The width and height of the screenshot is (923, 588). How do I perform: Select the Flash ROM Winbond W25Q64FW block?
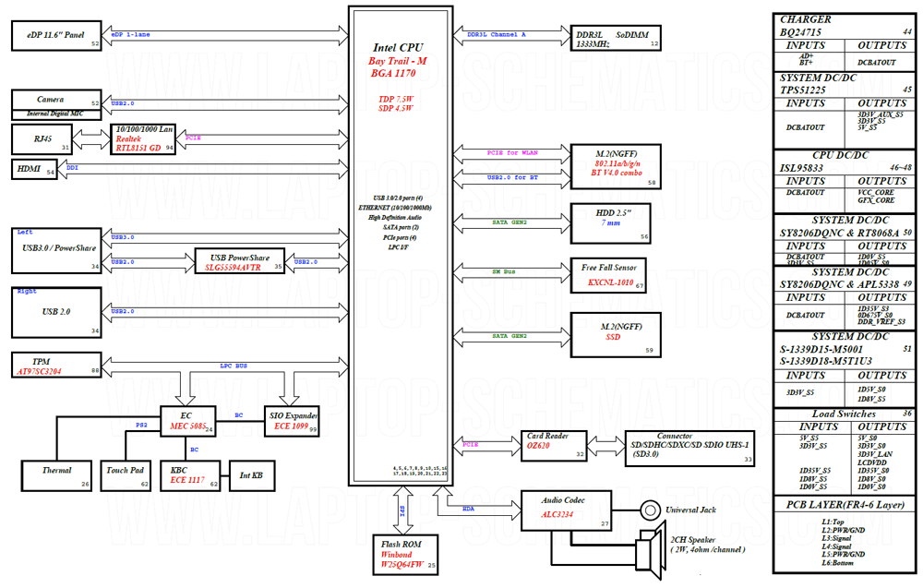[405, 555]
